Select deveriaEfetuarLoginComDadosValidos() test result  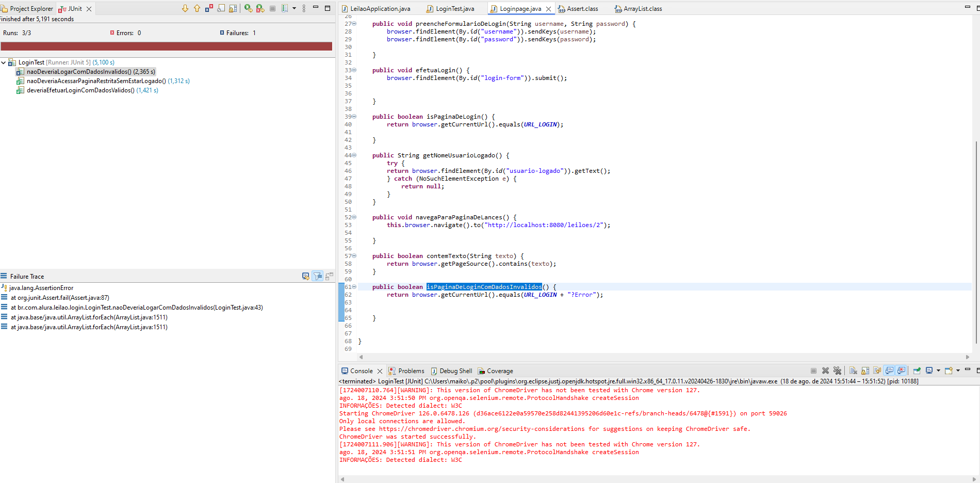click(x=87, y=90)
